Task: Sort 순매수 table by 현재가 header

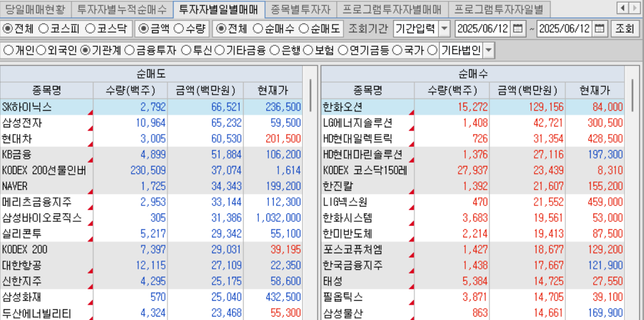Action: coord(595,90)
